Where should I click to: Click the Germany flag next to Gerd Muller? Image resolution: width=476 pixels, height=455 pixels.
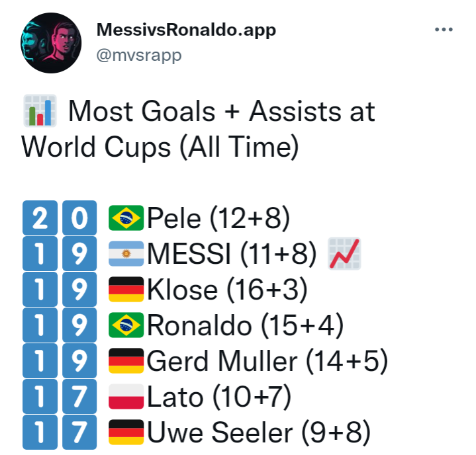[126, 360]
